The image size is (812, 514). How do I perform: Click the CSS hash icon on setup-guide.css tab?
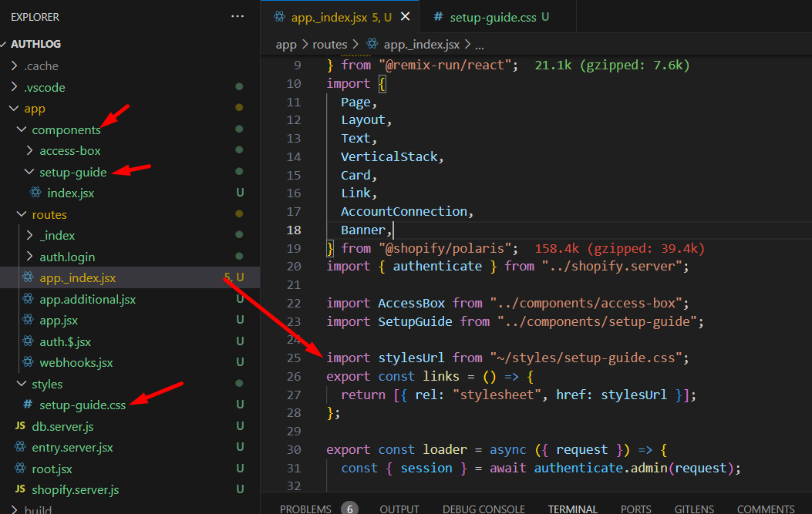tap(438, 16)
